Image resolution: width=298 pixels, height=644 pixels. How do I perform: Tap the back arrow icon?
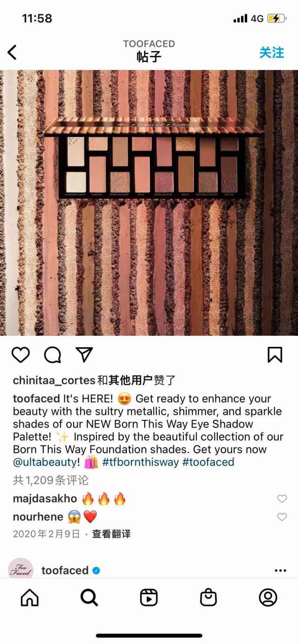point(12,52)
